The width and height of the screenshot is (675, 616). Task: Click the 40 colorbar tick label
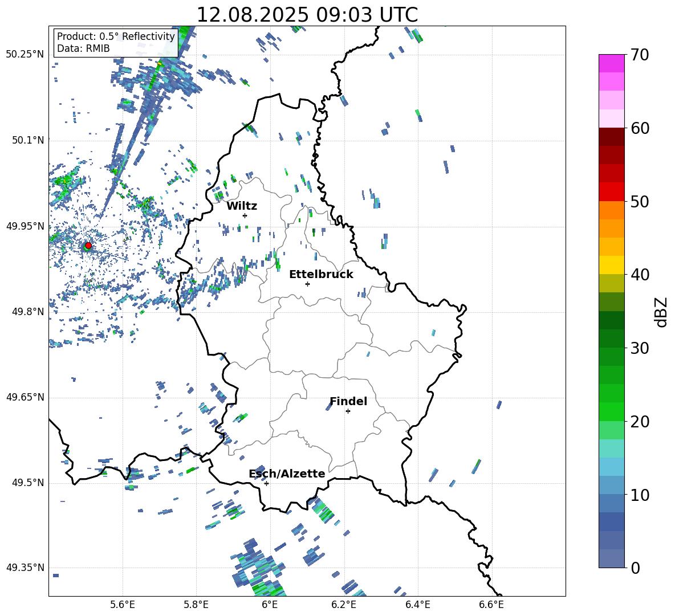(640, 275)
